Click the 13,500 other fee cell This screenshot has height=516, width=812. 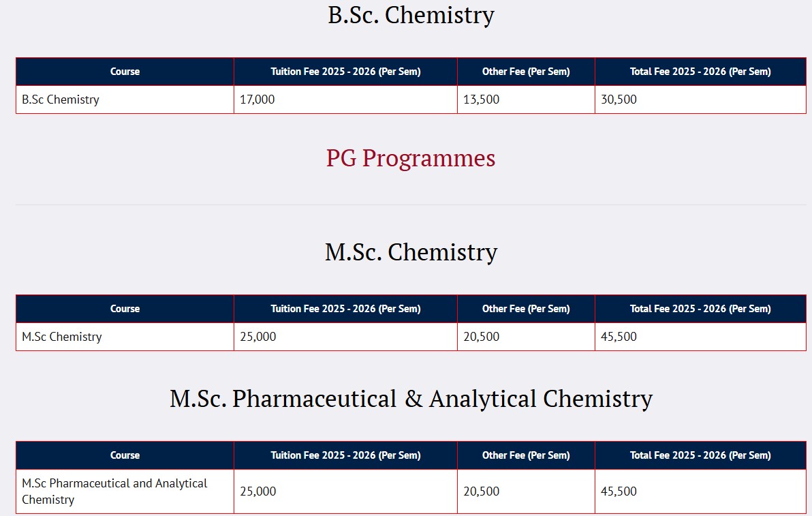[481, 100]
